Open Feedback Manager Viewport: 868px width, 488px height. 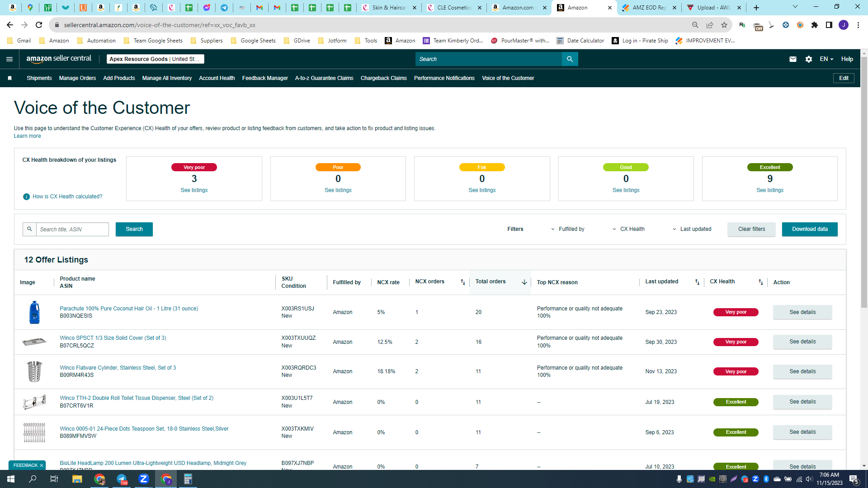pos(265,78)
